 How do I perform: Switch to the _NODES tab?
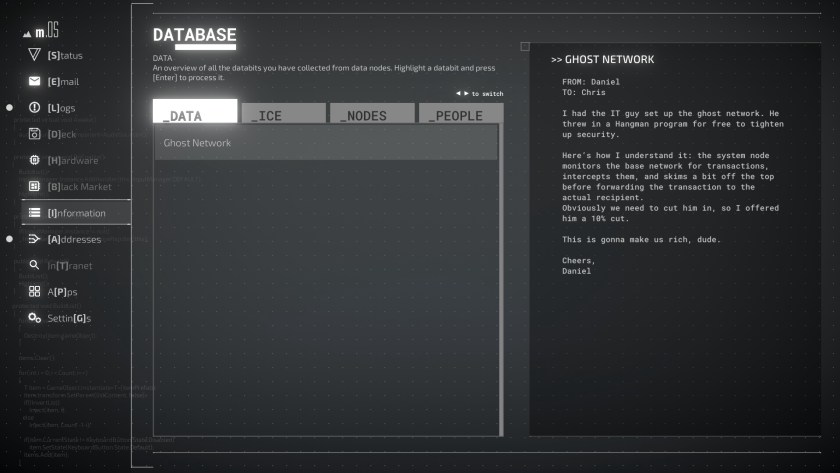(371, 114)
